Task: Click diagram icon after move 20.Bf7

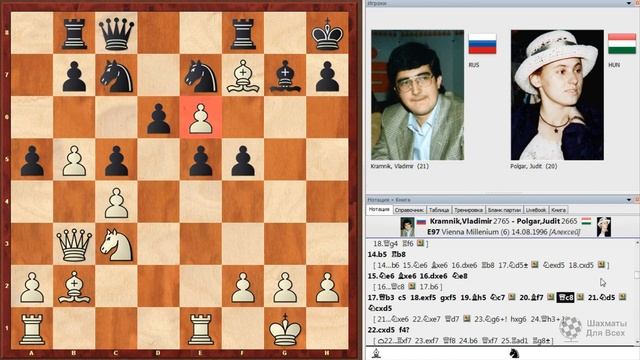Action: [551, 297]
